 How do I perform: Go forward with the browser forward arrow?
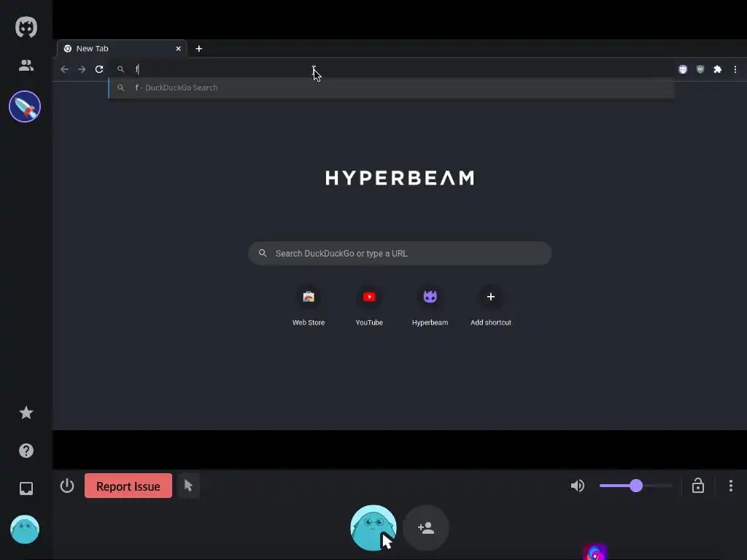pos(82,69)
